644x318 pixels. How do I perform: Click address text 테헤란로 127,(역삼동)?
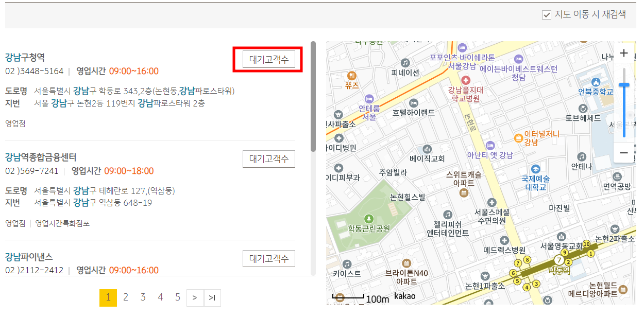pyautogui.click(x=137, y=190)
